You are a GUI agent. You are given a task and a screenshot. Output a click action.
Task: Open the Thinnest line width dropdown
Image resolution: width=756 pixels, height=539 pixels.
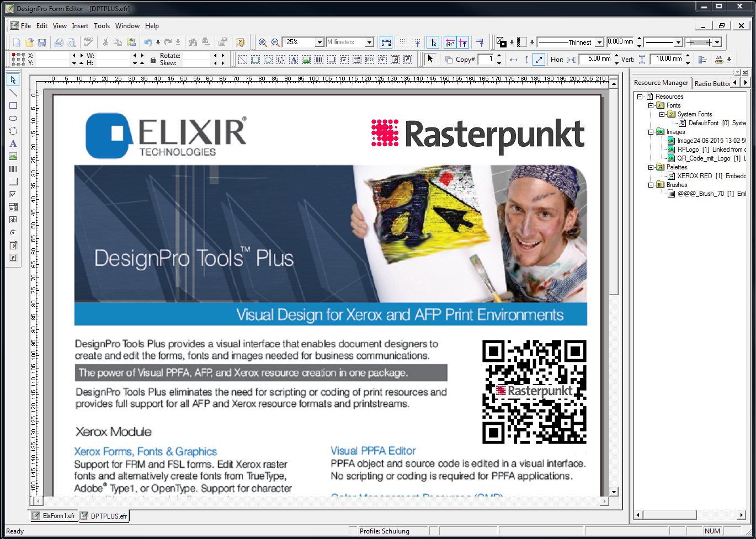599,42
